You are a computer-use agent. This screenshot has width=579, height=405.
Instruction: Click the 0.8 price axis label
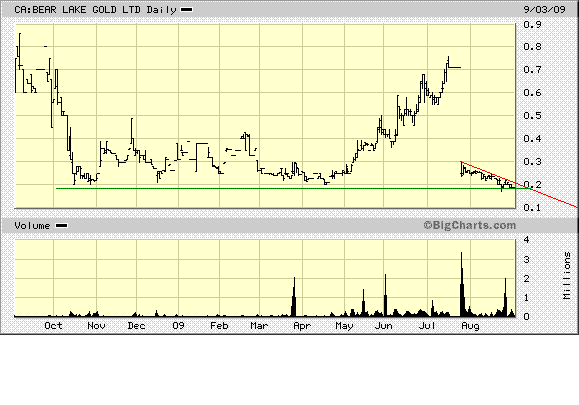(x=532, y=47)
